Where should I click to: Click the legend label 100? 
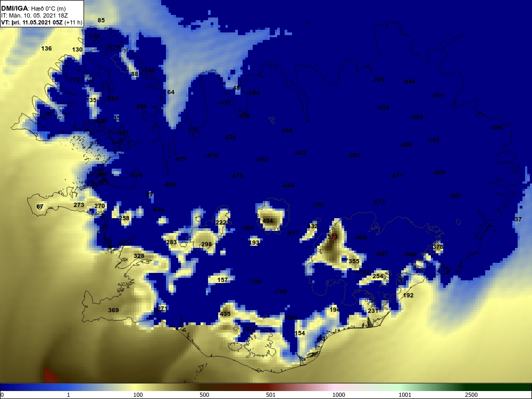(x=138, y=395)
